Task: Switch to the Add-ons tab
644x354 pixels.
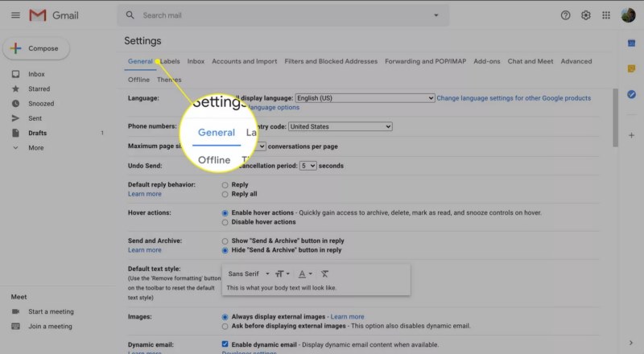Action: [487, 61]
